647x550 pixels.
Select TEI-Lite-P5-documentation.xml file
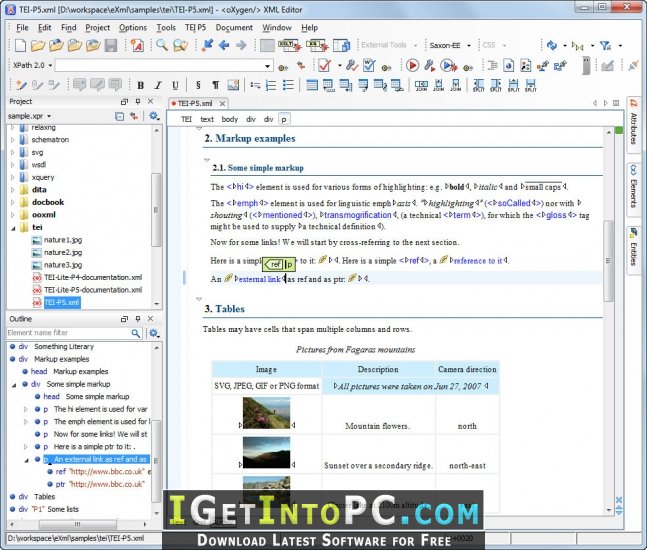[93, 290]
